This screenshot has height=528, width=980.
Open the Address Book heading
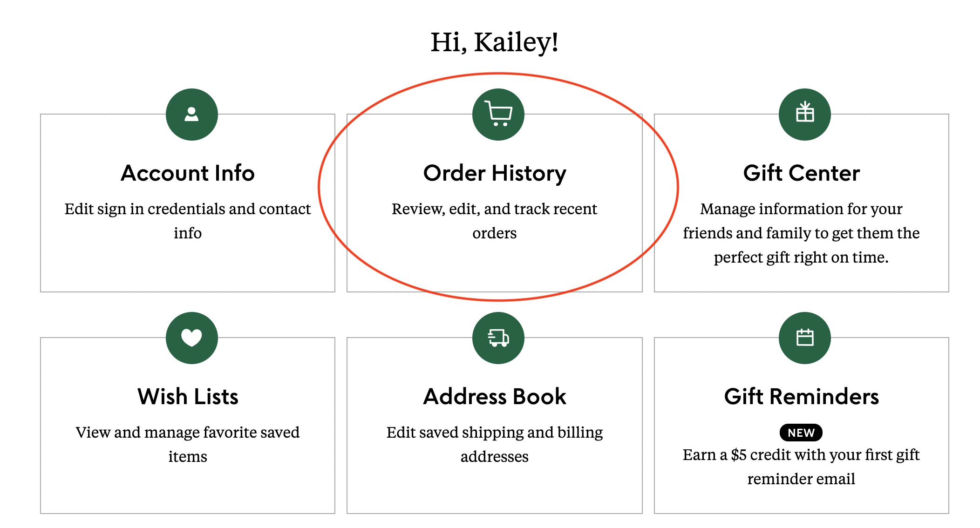pyautogui.click(x=495, y=397)
